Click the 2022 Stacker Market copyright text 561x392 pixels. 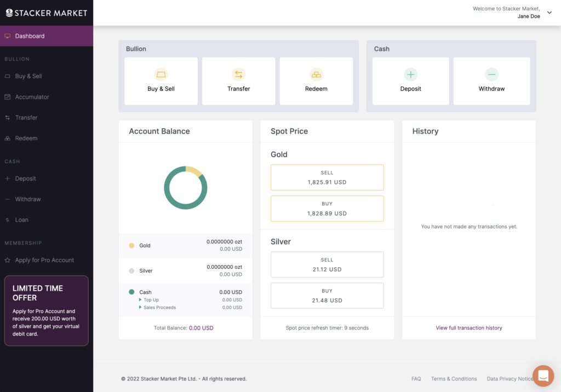[184, 379]
